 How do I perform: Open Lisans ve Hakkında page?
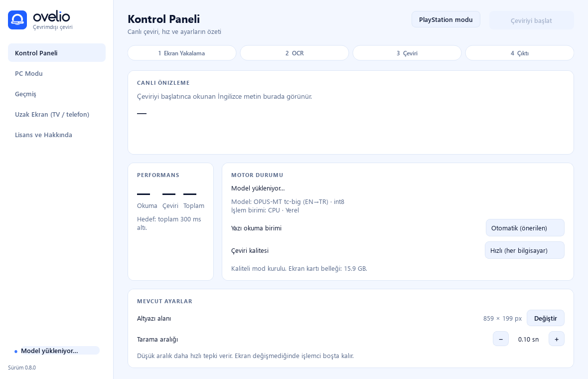coord(57,135)
